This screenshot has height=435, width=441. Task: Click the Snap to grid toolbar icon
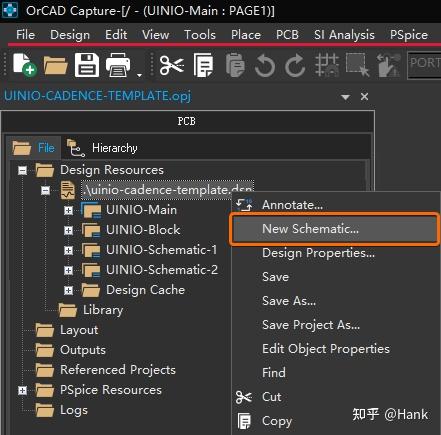pyautogui.click(x=327, y=65)
